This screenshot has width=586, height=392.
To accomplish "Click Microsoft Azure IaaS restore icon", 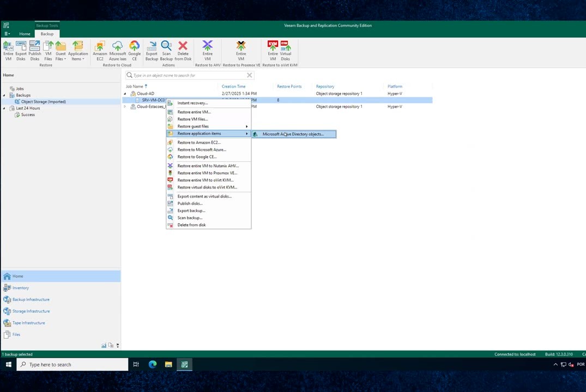I will tap(117, 51).
